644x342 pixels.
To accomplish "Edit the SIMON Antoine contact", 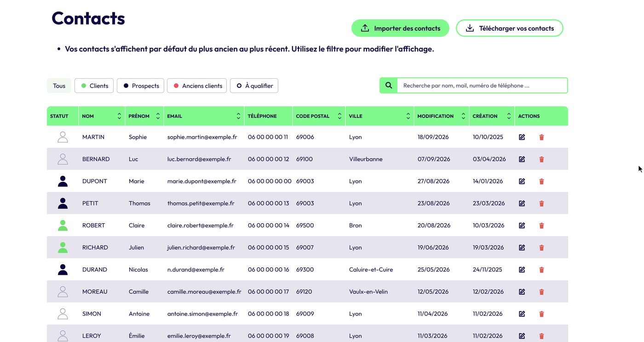I will [522, 314].
